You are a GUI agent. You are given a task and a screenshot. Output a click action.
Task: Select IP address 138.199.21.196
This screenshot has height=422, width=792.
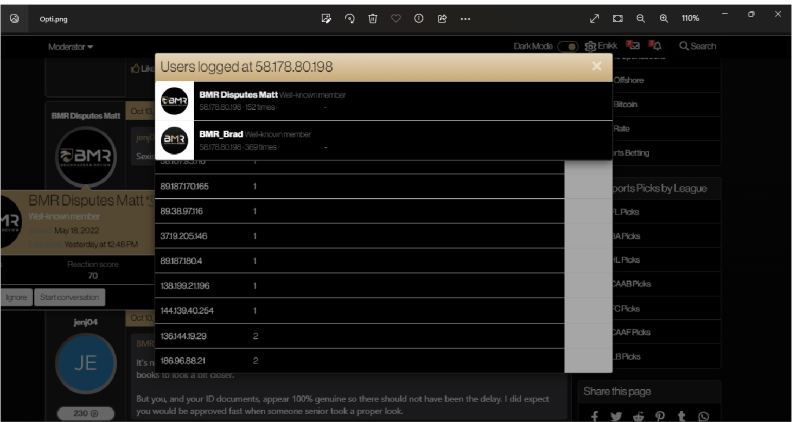(184, 286)
